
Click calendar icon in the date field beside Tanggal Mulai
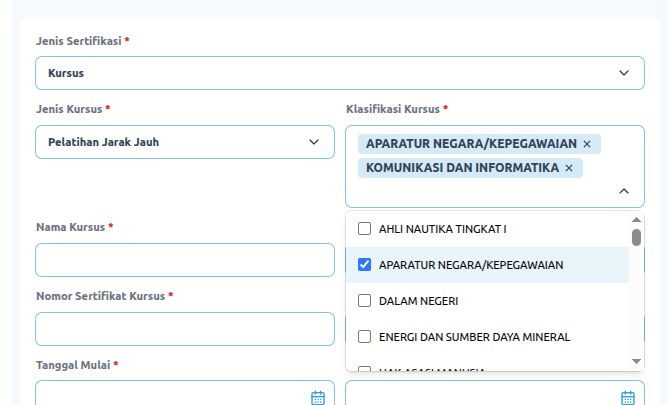point(628,397)
